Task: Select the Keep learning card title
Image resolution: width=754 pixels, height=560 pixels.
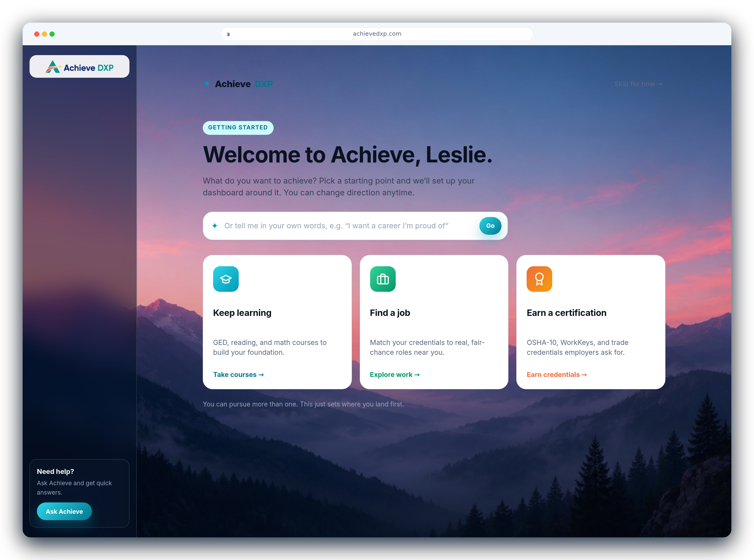Action: coord(242,313)
